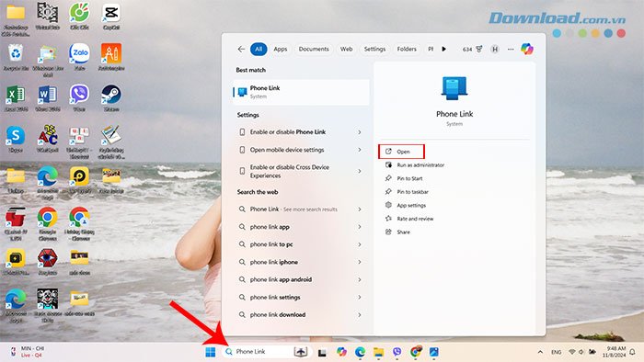Viewport: 644px width, 362px height.
Task: Switch to the Folders filter tab
Action: tap(407, 50)
